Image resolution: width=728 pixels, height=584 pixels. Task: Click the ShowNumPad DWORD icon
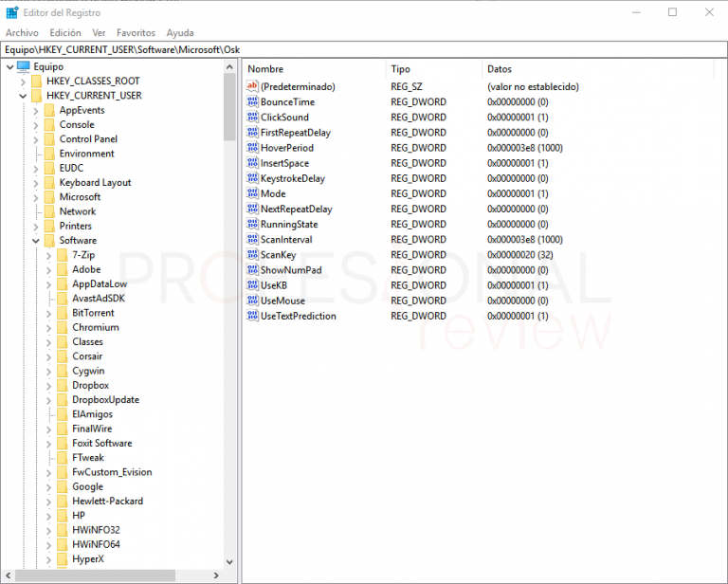click(x=252, y=270)
